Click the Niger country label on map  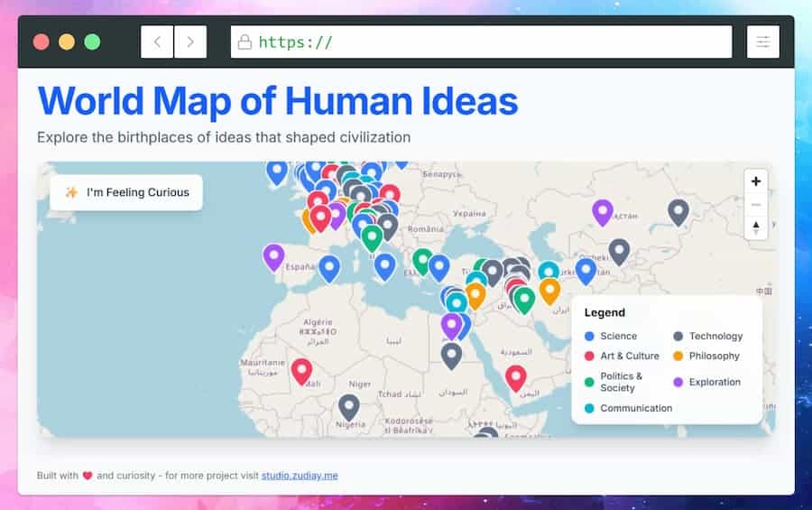pos(359,384)
